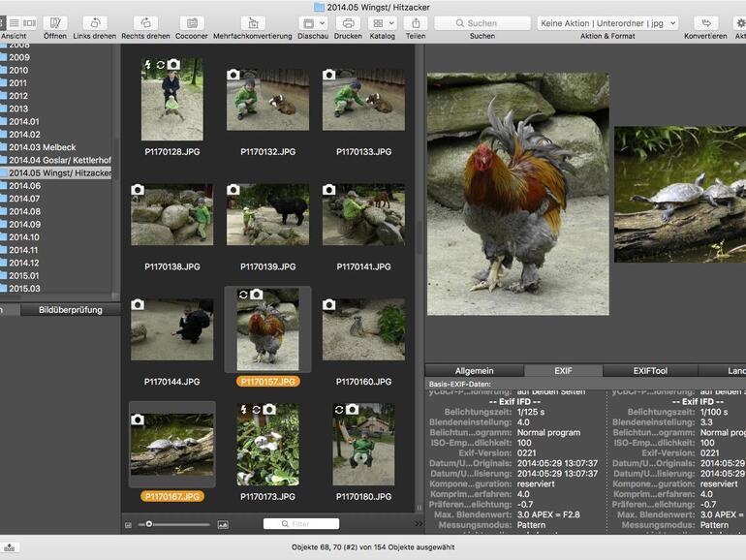Viewport: 746px width, 560px height.
Task: Click camera badge on P1170144.JPG thumbnail
Action: coord(138,304)
